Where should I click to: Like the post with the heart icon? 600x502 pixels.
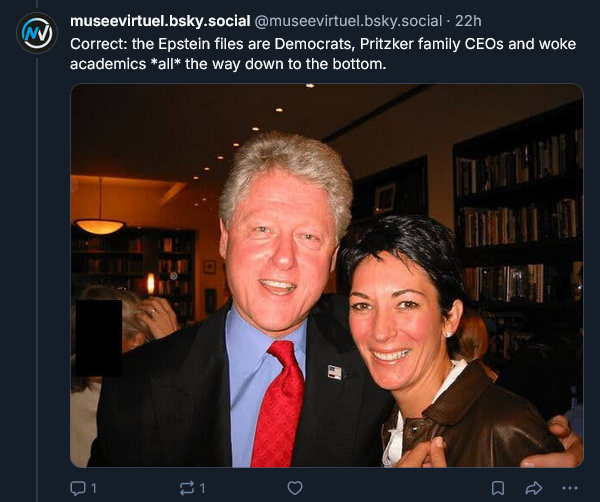294,488
